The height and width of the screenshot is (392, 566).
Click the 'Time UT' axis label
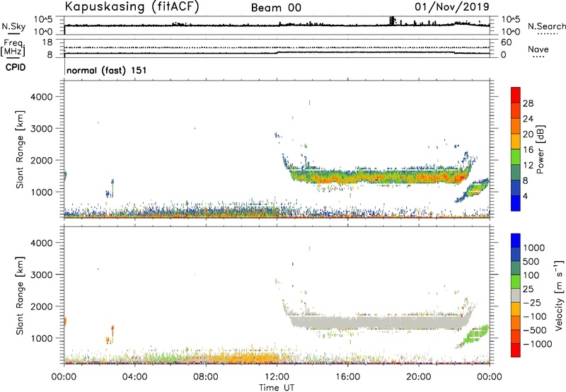tap(277, 388)
